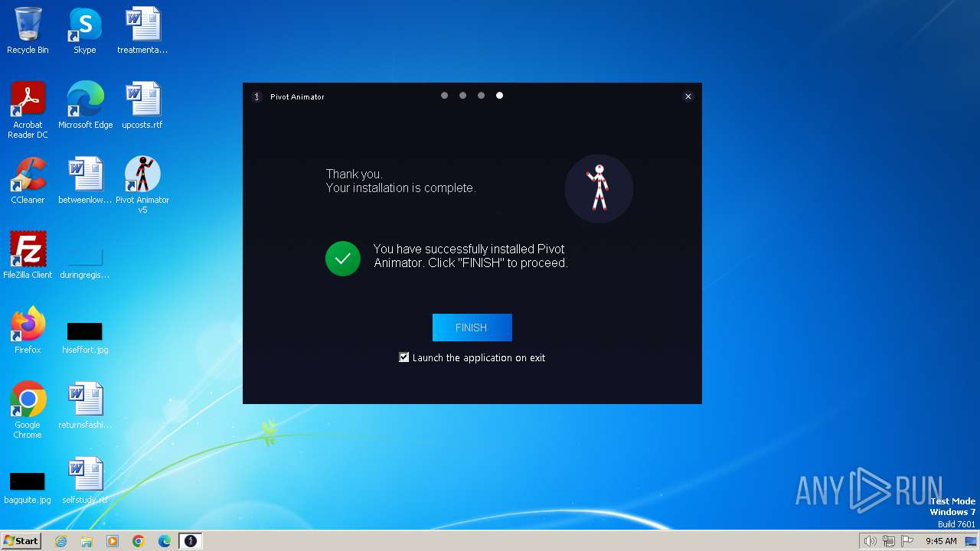Open Firefox desktop shortcut
Viewport: 980px width, 551px height.
[x=28, y=331]
